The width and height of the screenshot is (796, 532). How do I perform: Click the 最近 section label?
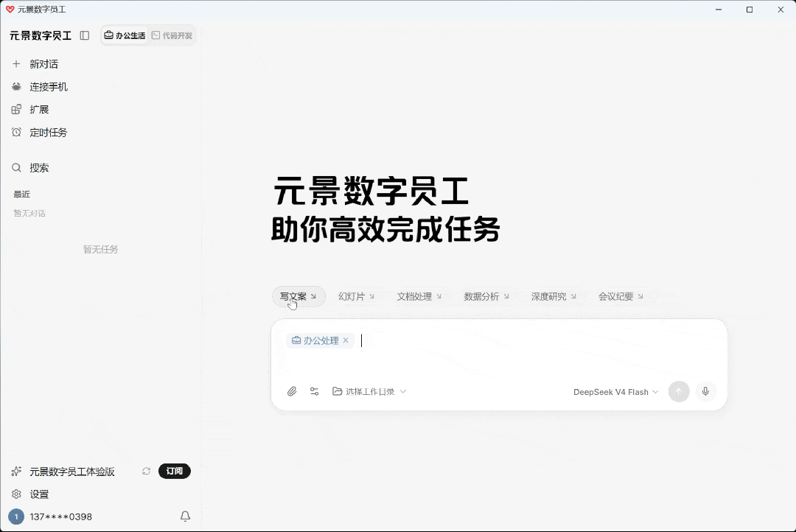[22, 195]
